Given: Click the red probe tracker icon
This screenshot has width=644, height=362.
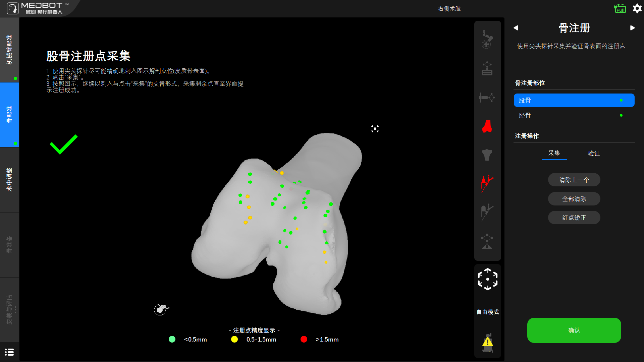Looking at the screenshot, I should [x=487, y=183].
